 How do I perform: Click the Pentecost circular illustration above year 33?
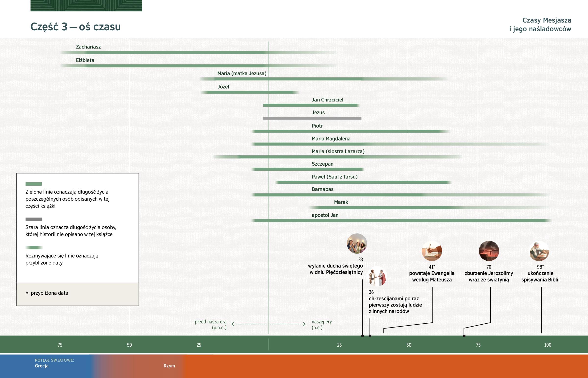click(x=357, y=244)
